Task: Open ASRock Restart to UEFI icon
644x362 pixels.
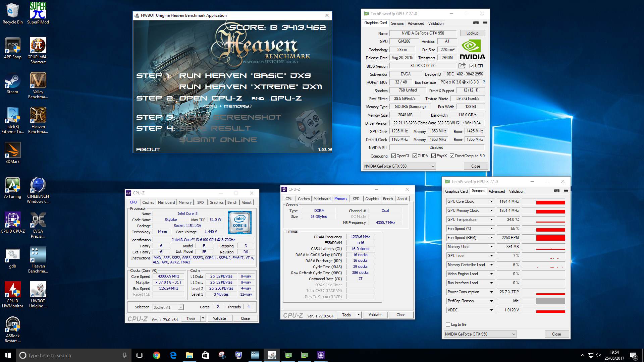Action: click(x=12, y=329)
